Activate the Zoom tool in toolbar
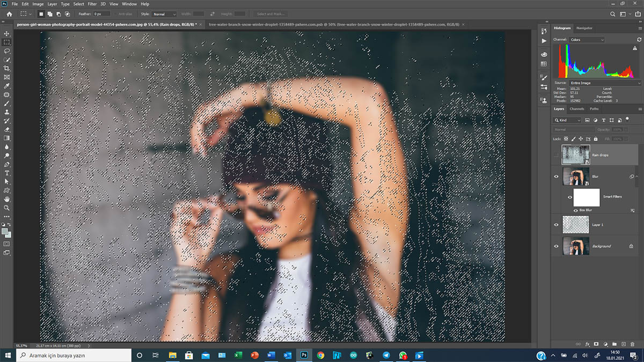The height and width of the screenshot is (362, 644). click(7, 208)
